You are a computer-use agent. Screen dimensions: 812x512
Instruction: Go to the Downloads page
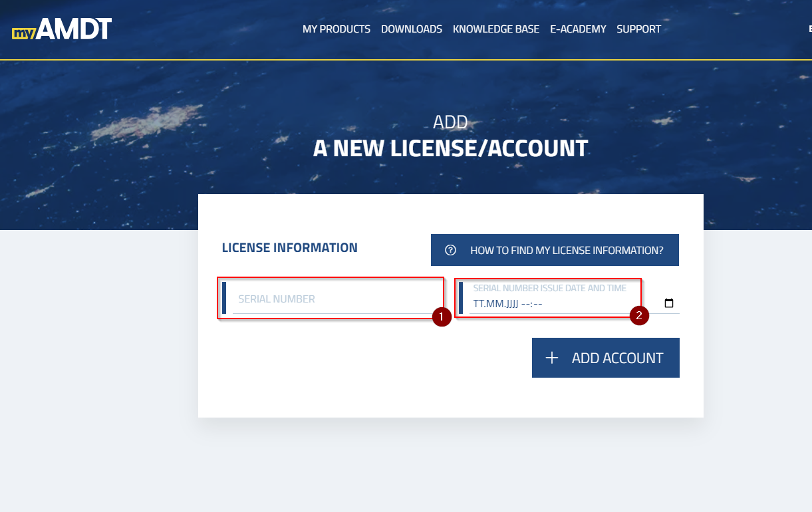click(x=411, y=29)
